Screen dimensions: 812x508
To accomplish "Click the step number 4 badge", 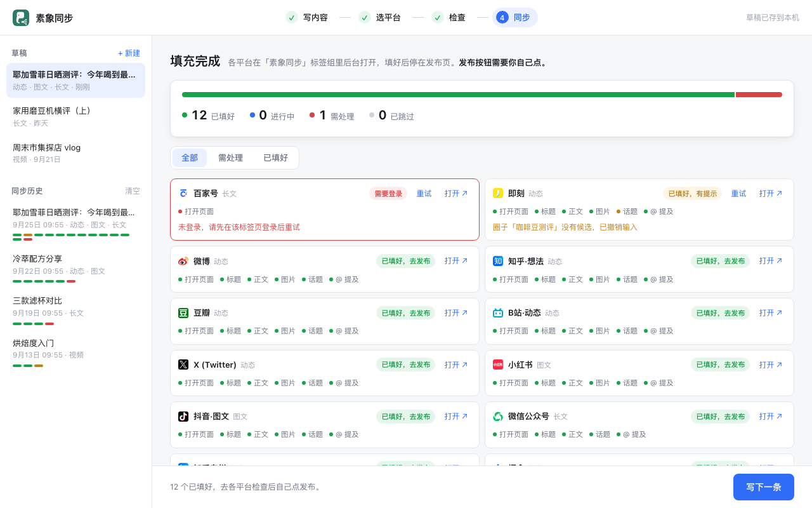I will [x=502, y=17].
